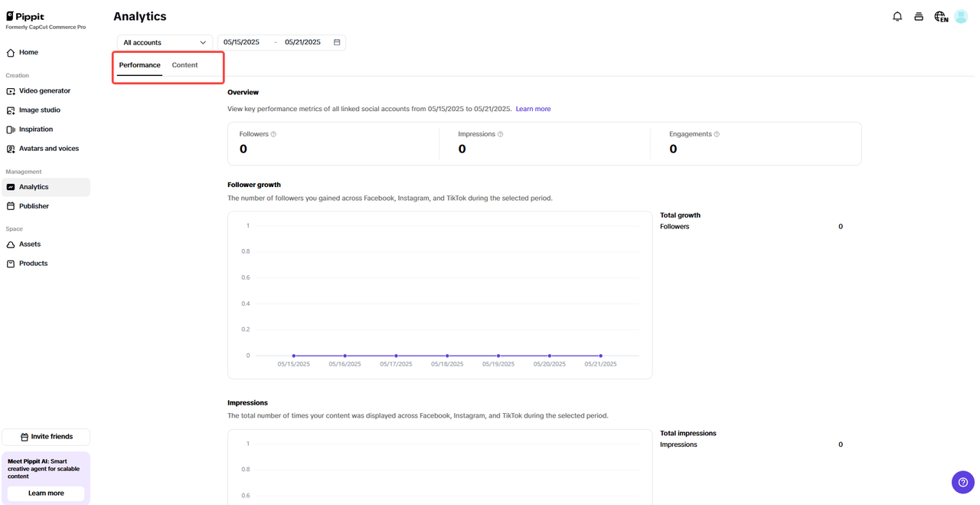Open the user profile avatar
This screenshot has height=505, width=980.
click(x=961, y=16)
